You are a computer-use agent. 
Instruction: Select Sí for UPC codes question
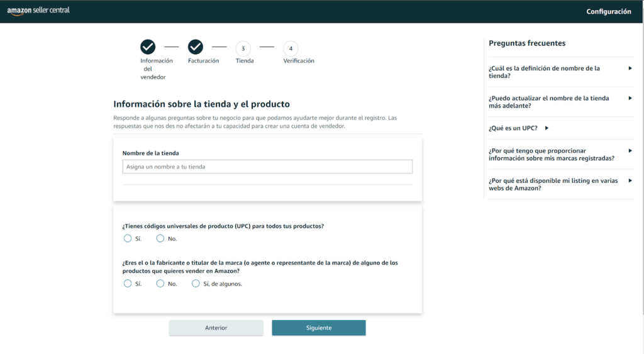[127, 238]
